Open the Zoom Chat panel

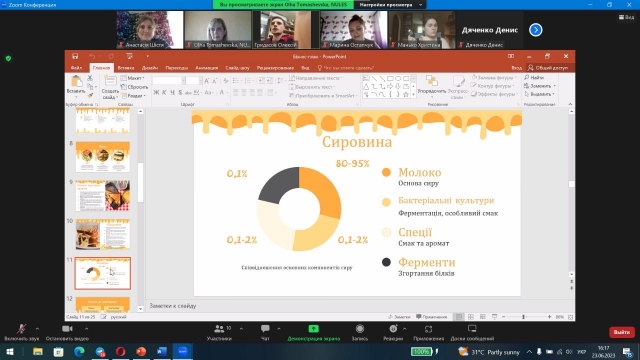[x=265, y=329]
